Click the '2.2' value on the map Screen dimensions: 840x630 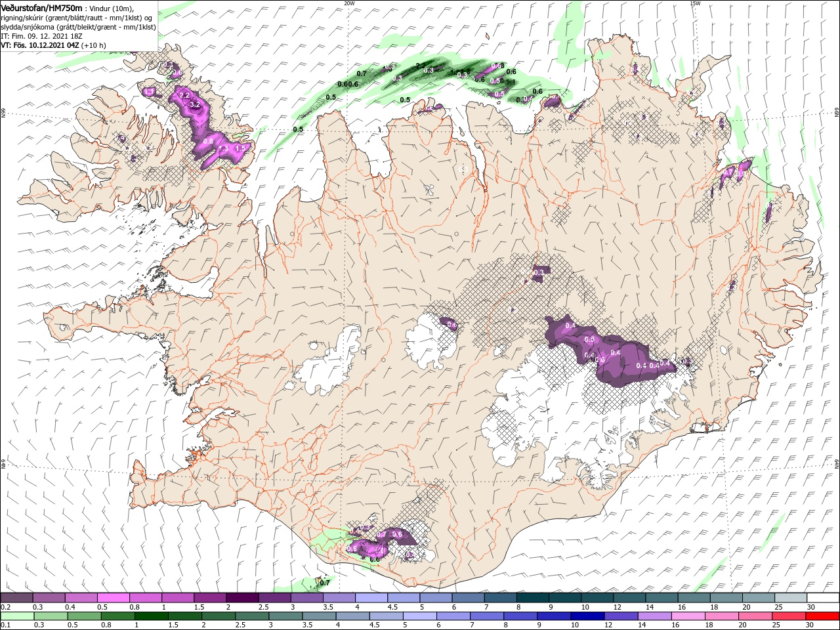[x=184, y=96]
